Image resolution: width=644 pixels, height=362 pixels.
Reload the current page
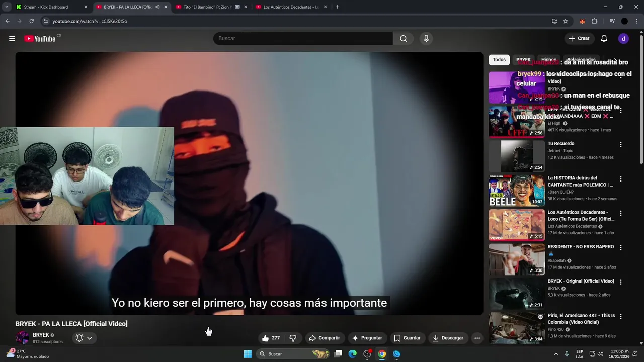[31, 21]
